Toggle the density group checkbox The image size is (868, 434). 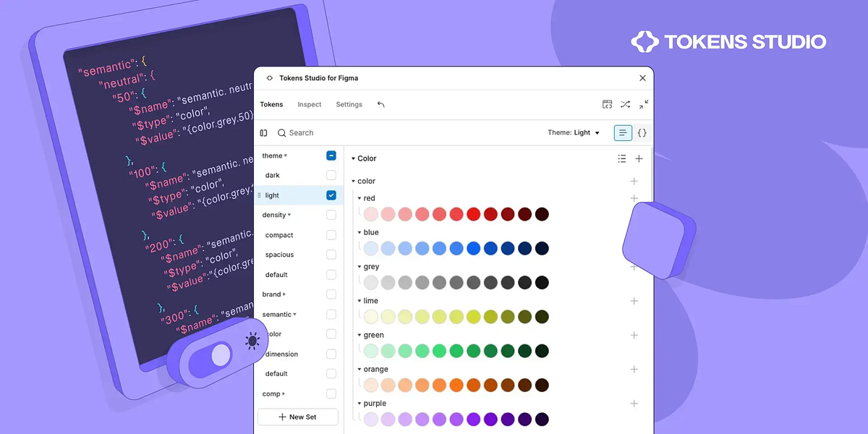[x=331, y=215]
